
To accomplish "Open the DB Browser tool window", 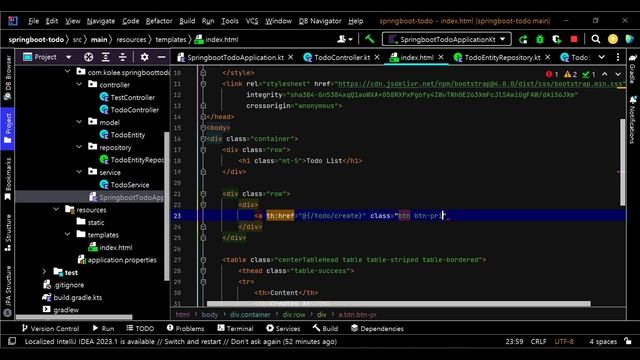I will click(x=7, y=78).
